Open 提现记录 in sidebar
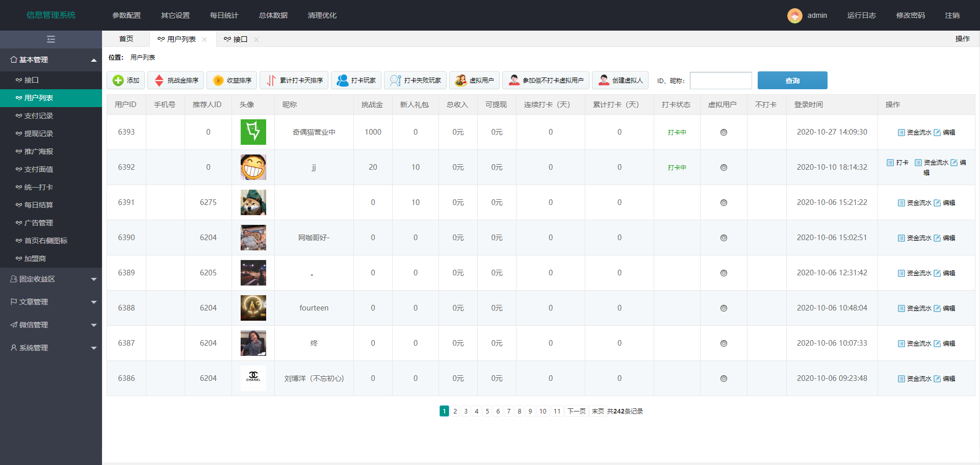Image resolution: width=980 pixels, height=465 pixels. tap(51, 134)
